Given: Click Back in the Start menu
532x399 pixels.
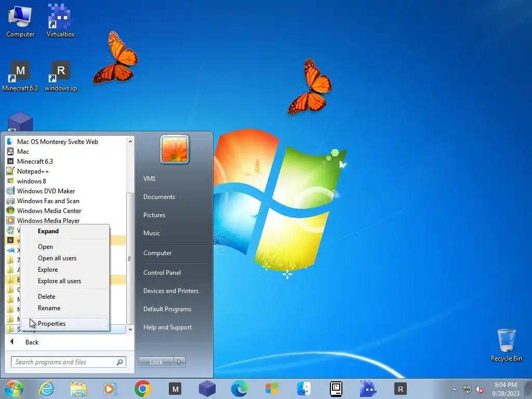Looking at the screenshot, I should [x=32, y=342].
